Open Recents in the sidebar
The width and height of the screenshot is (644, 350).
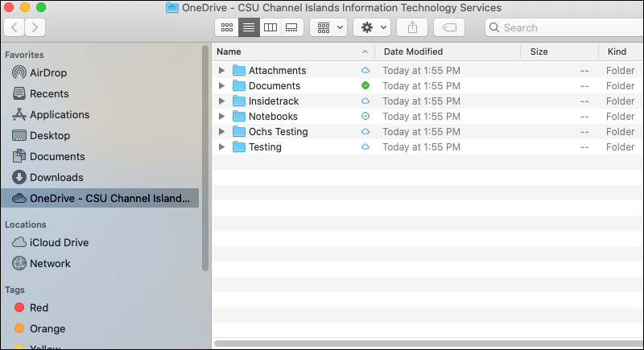coord(40,93)
